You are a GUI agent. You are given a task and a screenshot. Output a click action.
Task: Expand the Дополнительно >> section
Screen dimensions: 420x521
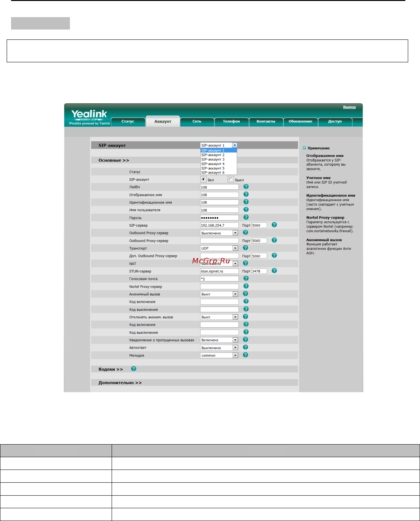(120, 383)
